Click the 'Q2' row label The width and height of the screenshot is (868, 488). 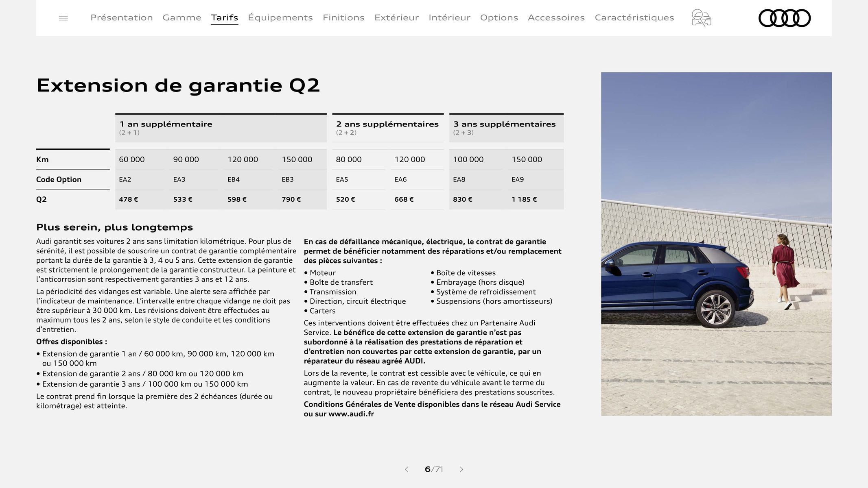click(x=42, y=199)
